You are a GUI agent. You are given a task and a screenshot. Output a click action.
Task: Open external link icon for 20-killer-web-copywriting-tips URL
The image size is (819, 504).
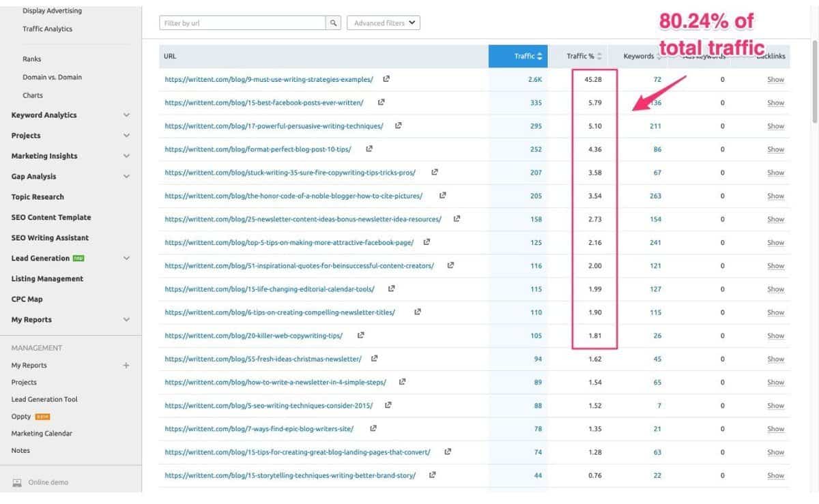pos(360,336)
